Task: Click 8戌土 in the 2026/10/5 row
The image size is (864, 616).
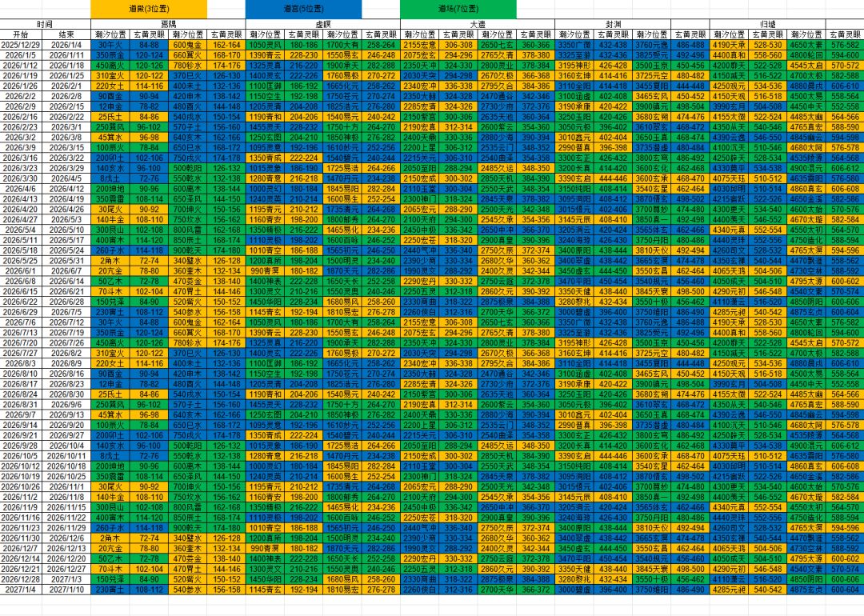Action: [x=110, y=456]
